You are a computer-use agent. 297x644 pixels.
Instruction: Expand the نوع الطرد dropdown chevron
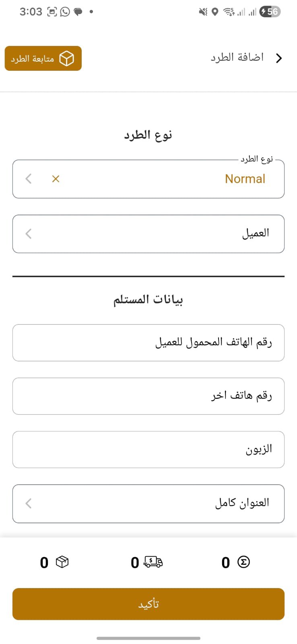[29, 179]
